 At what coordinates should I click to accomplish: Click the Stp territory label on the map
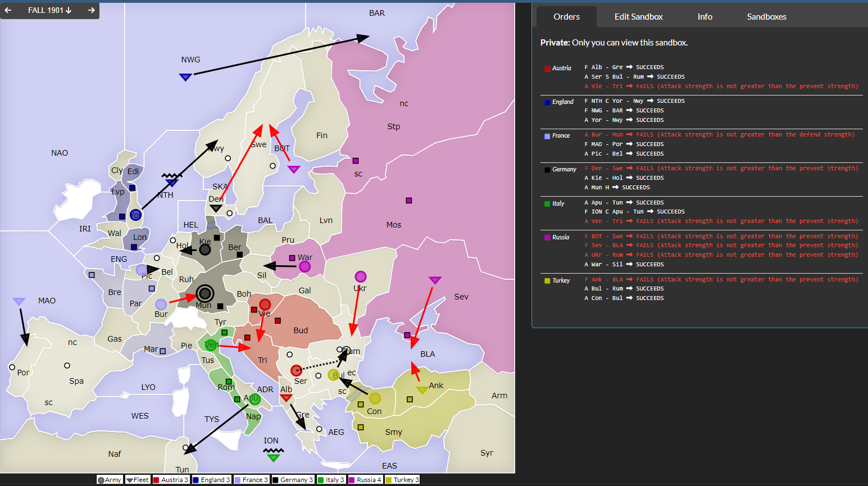(394, 126)
